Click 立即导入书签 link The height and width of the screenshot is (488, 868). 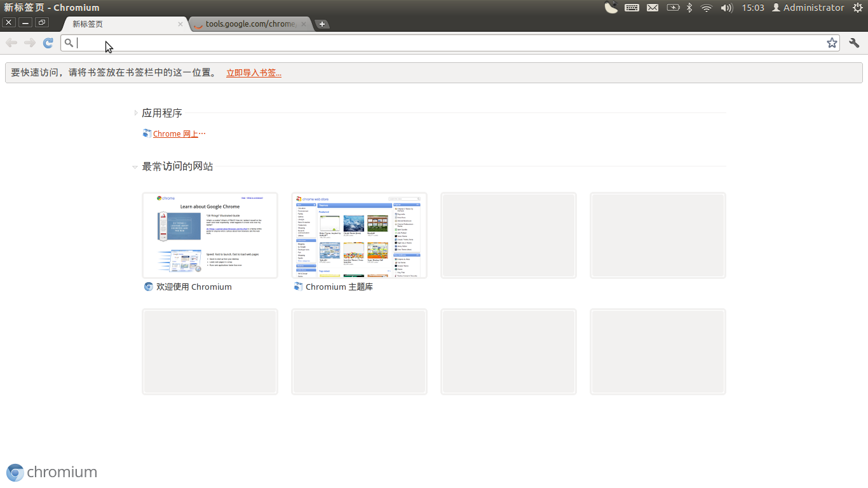tap(254, 72)
